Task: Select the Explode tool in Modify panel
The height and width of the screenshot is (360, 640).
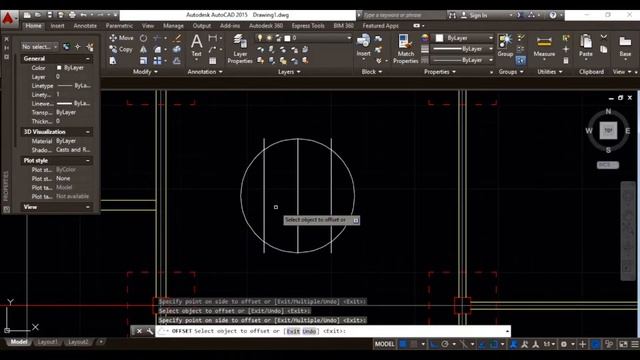Action: [177, 49]
